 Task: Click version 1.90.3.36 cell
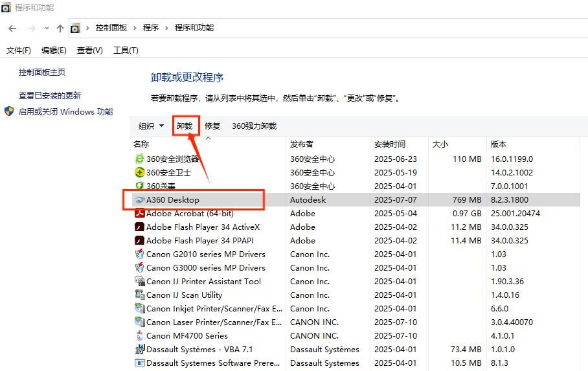(507, 282)
